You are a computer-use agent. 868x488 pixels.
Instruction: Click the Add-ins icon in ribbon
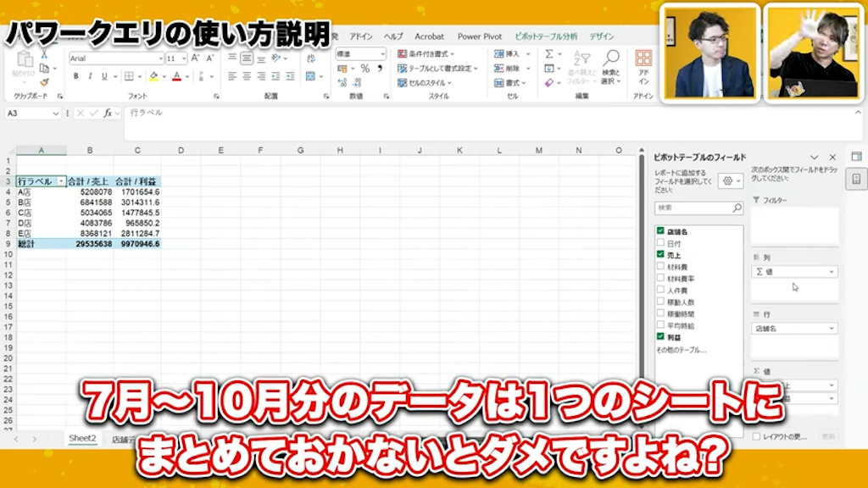click(643, 62)
